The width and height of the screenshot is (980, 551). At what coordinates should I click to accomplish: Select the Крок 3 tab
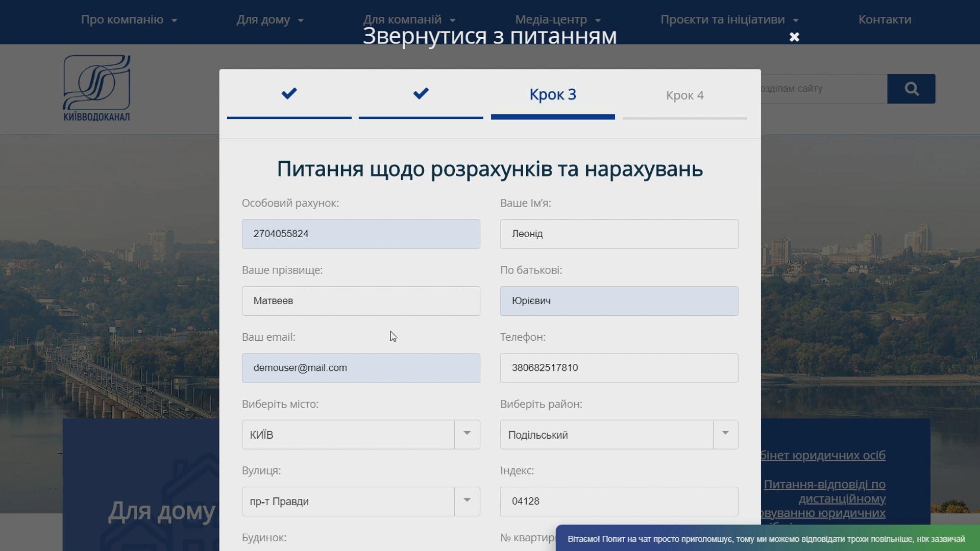tap(553, 95)
